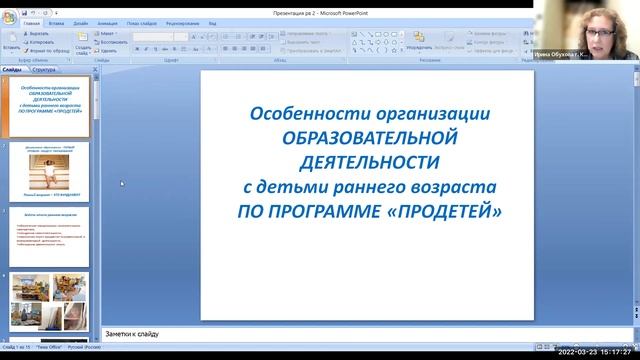Click the Создать слайд new slide icon
This screenshot has height=360, width=640.
[x=82, y=37]
